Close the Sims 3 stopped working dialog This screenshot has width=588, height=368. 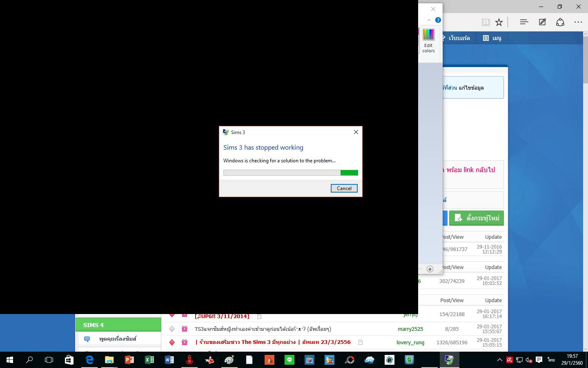pos(356,132)
